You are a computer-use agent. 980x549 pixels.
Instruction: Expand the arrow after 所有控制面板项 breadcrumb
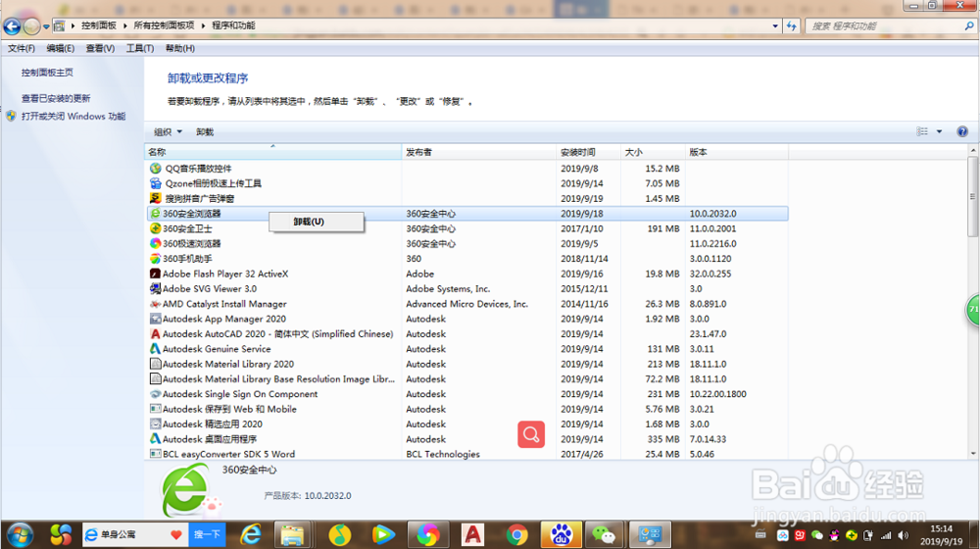(x=203, y=25)
